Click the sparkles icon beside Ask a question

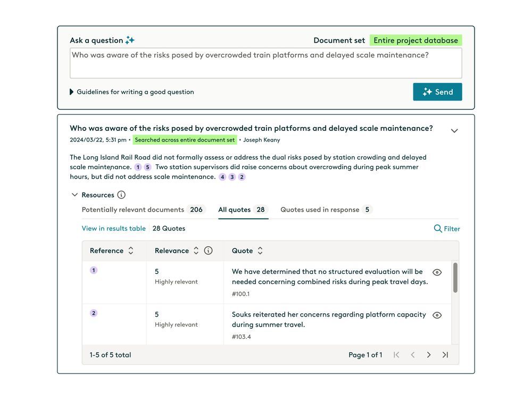(x=130, y=40)
